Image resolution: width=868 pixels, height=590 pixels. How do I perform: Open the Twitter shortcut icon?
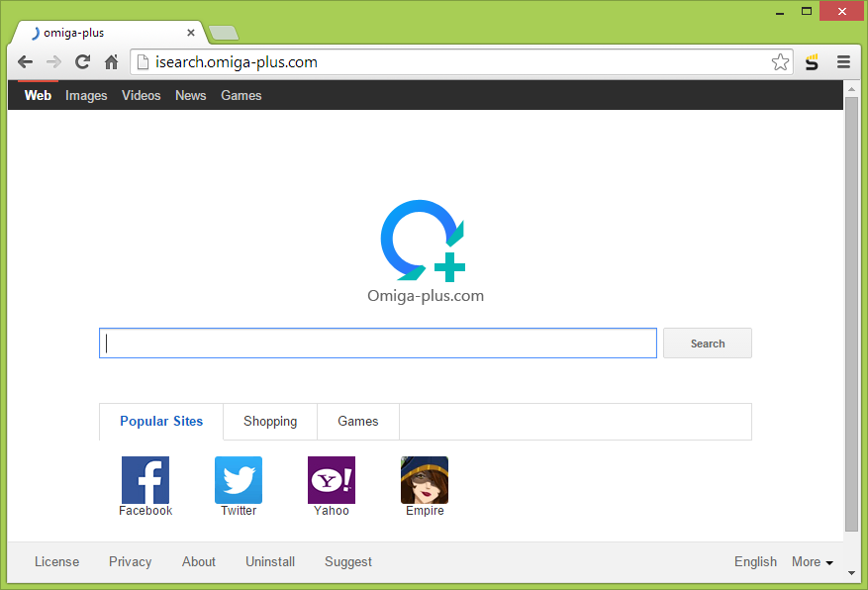coord(239,480)
